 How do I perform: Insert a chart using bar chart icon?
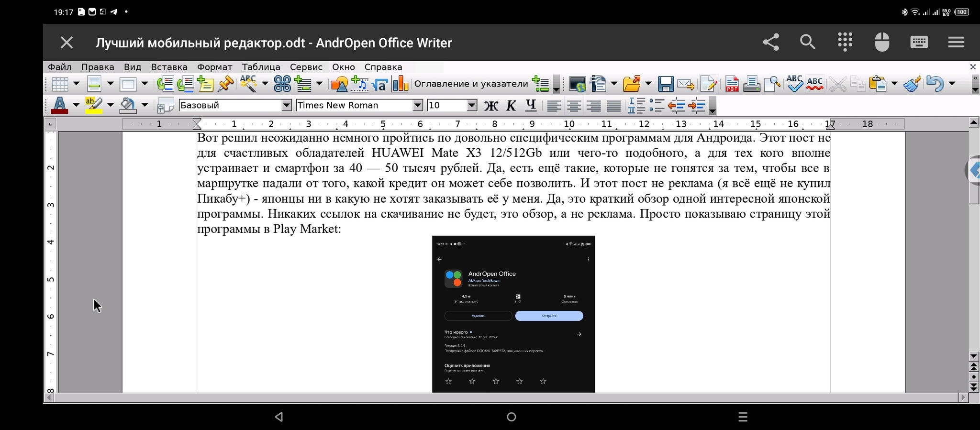400,84
